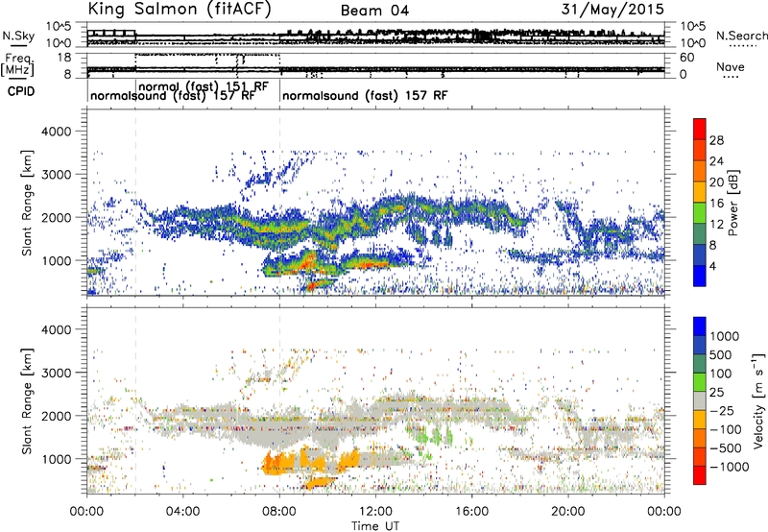Click the 100 label on the velocity colorbar
This screenshot has width=768, height=532.
point(721,374)
